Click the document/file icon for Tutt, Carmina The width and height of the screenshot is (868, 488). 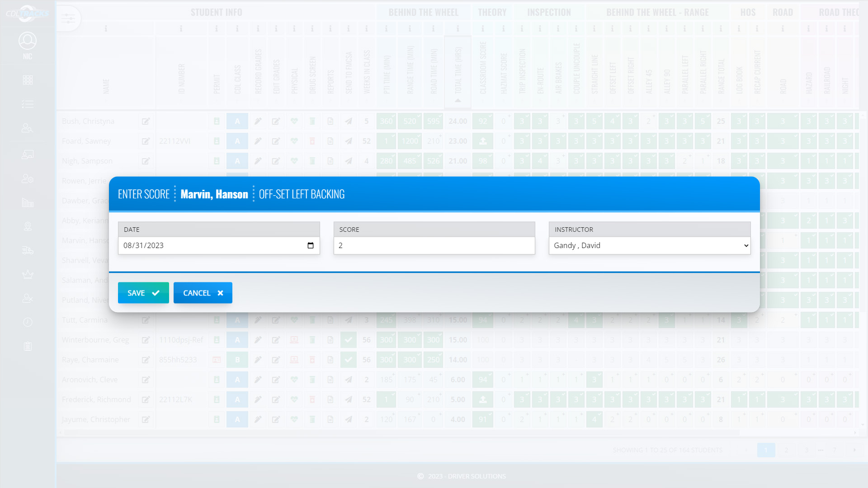(330, 320)
